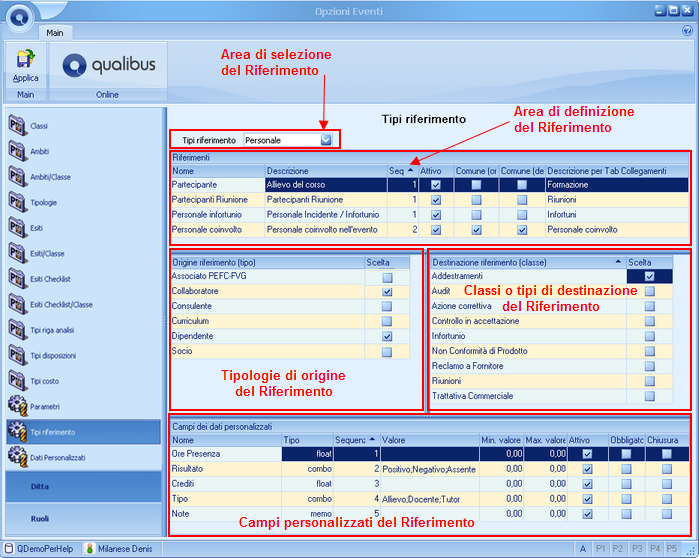Select the Tipi costo sidebar icon
699x558 pixels.
tap(17, 381)
